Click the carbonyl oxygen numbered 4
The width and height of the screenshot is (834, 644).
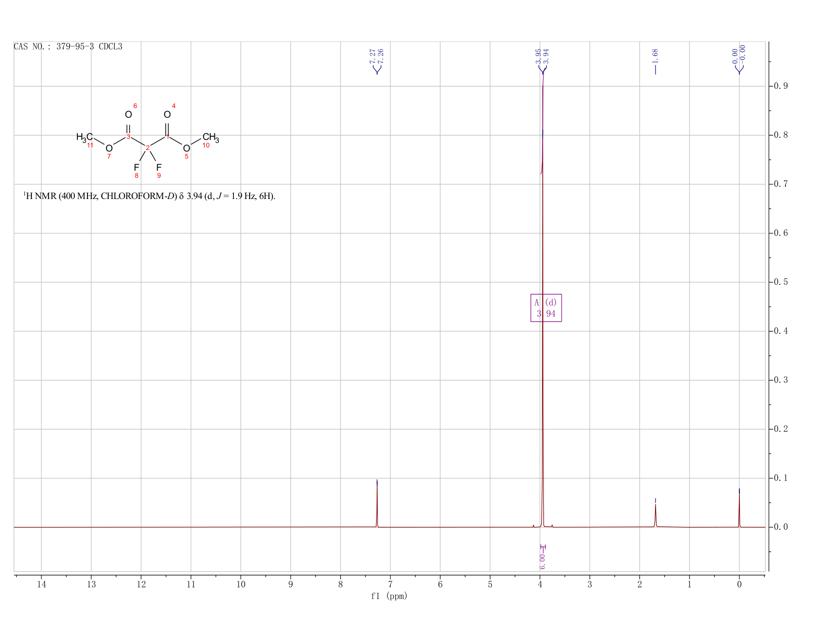[167, 115]
